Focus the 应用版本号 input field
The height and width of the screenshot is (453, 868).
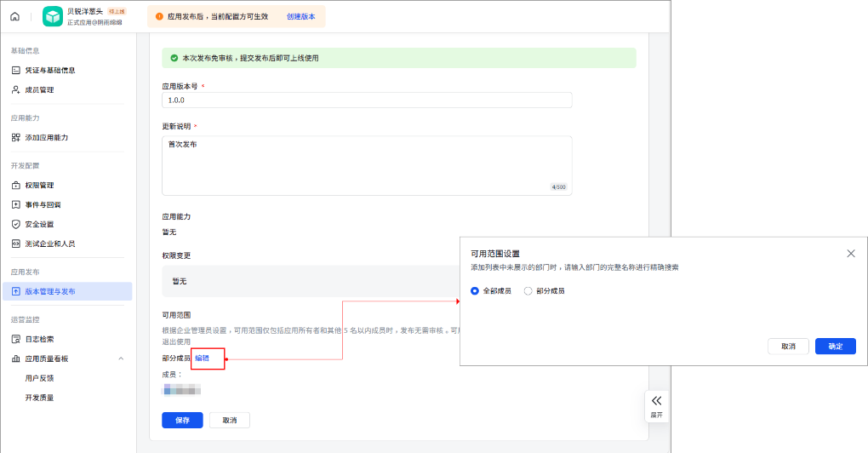point(367,100)
